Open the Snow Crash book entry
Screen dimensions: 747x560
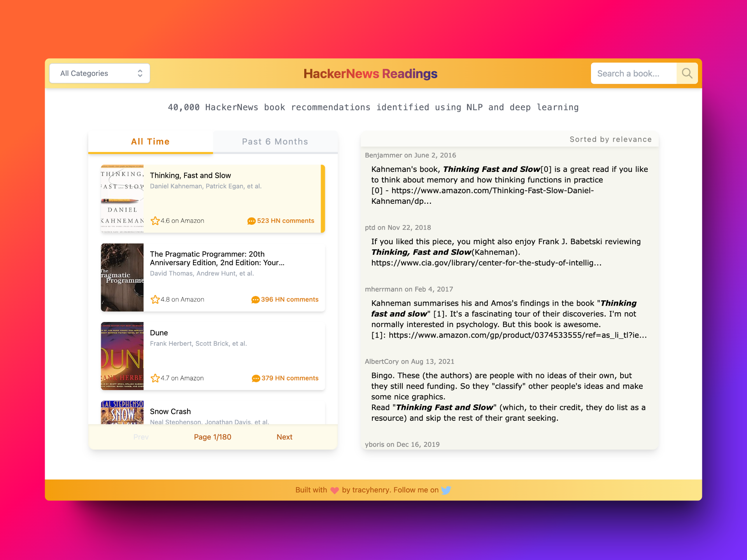coord(170,411)
